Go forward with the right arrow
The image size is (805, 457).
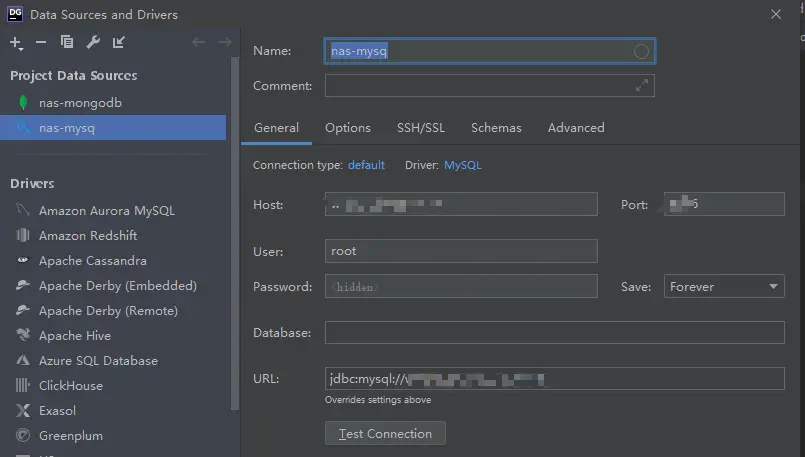(x=225, y=42)
